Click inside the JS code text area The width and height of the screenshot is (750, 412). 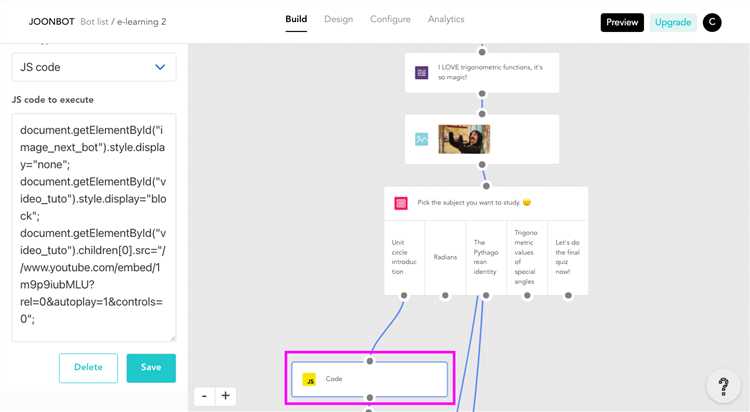point(94,226)
